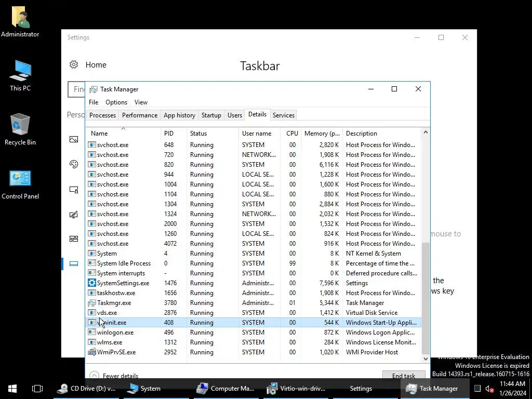The width and height of the screenshot is (532, 399).
Task: Click the Home gear icon in Settings
Action: click(x=74, y=64)
